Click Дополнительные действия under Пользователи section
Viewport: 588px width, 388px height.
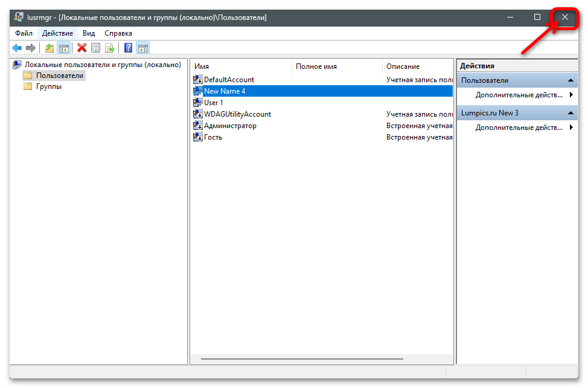coord(519,95)
